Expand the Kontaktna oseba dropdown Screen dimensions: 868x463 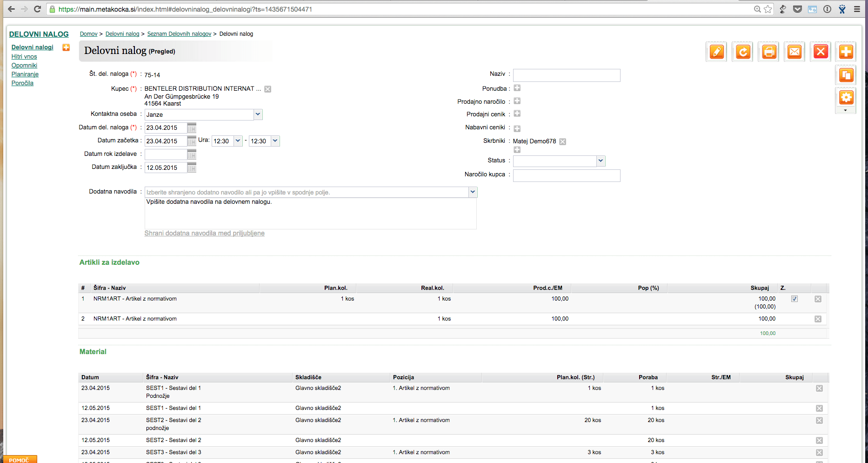tap(258, 114)
